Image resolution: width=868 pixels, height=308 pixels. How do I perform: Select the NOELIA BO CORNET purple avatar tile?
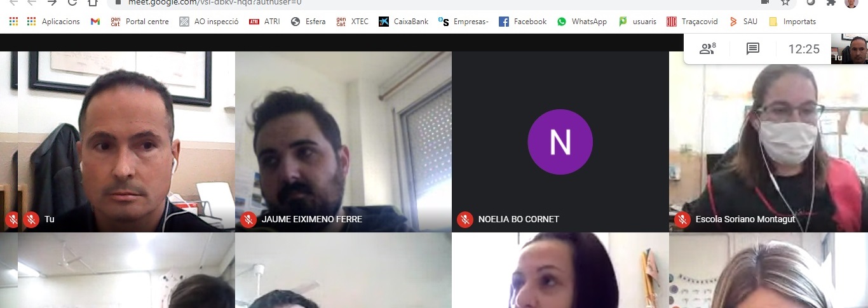(560, 142)
